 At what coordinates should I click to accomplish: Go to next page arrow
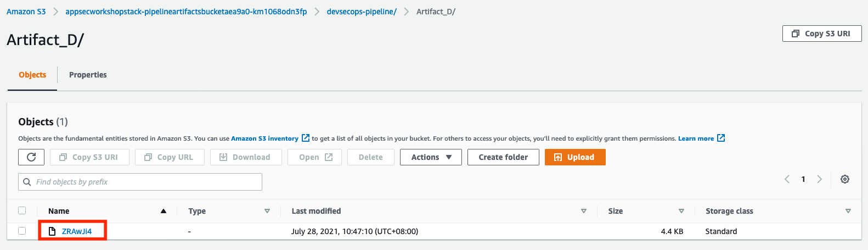[819, 179]
